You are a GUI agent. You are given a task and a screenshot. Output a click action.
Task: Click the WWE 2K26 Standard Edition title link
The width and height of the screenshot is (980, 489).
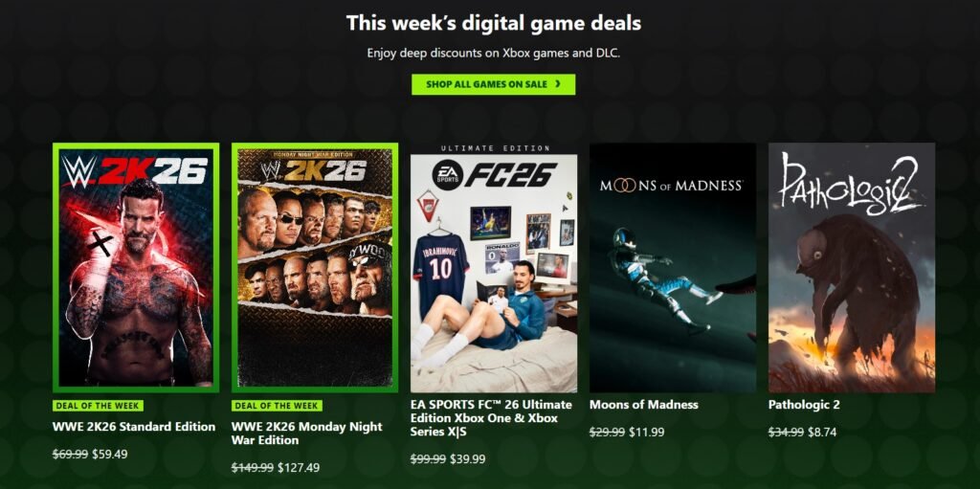coord(134,427)
